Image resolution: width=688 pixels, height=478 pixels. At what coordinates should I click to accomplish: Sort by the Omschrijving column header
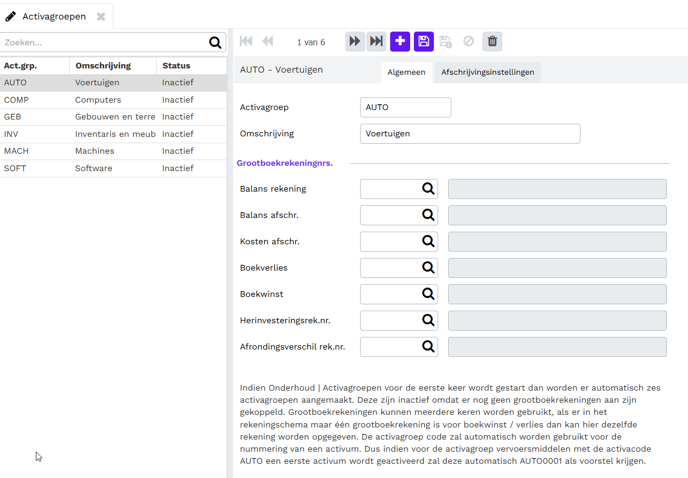[103, 66]
